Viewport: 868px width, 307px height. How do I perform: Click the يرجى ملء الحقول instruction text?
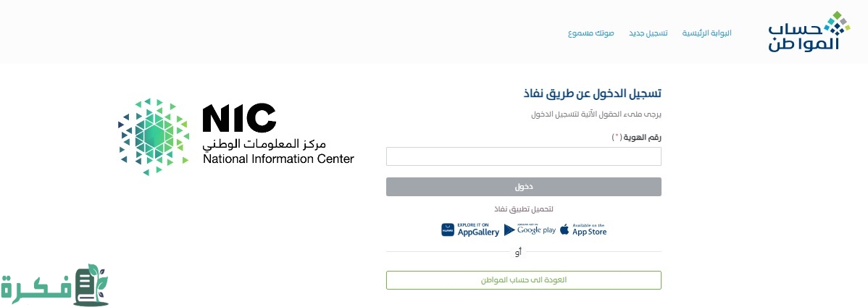click(x=596, y=114)
